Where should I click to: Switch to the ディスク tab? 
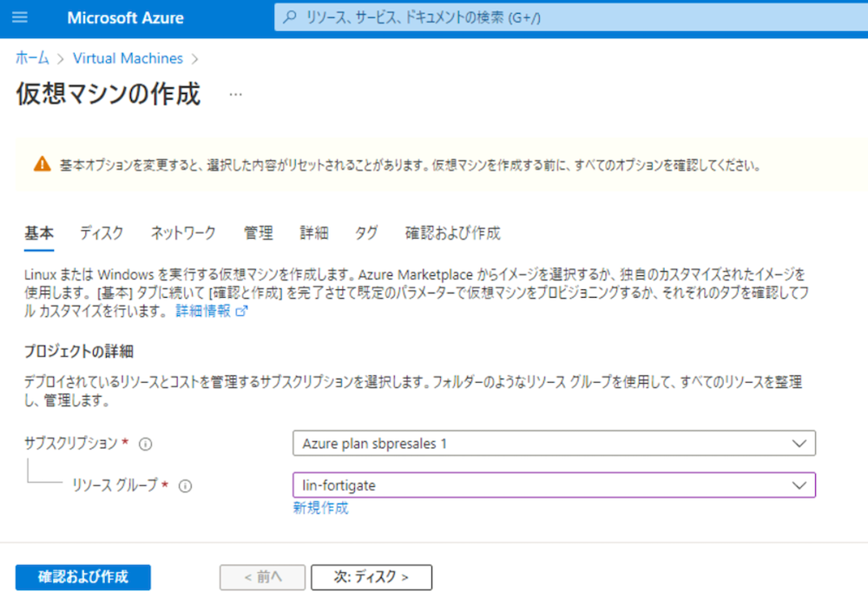(x=102, y=233)
